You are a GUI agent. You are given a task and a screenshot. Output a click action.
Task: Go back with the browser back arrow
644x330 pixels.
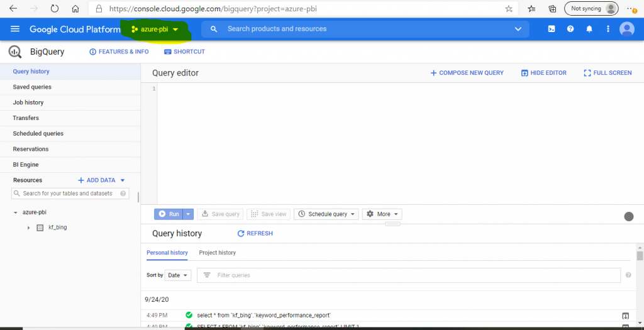13,8
